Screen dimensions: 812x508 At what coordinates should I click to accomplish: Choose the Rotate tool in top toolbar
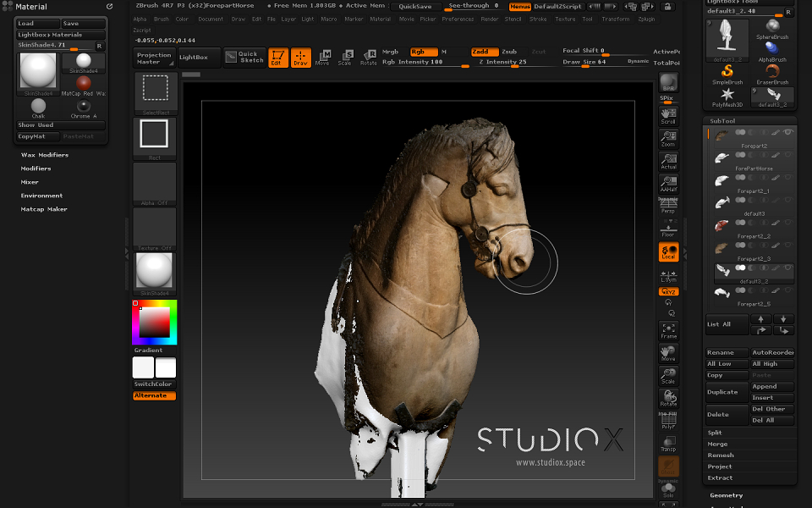tap(368, 58)
